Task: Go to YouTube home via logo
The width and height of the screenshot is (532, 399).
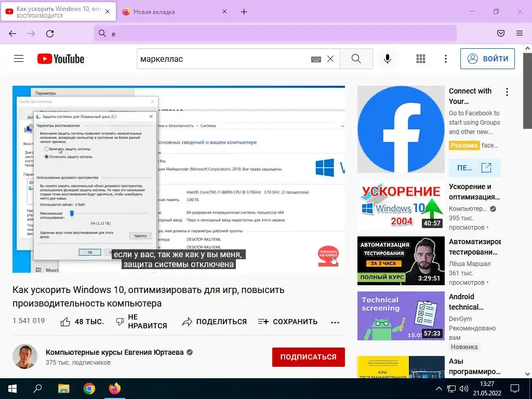Action: [61, 59]
